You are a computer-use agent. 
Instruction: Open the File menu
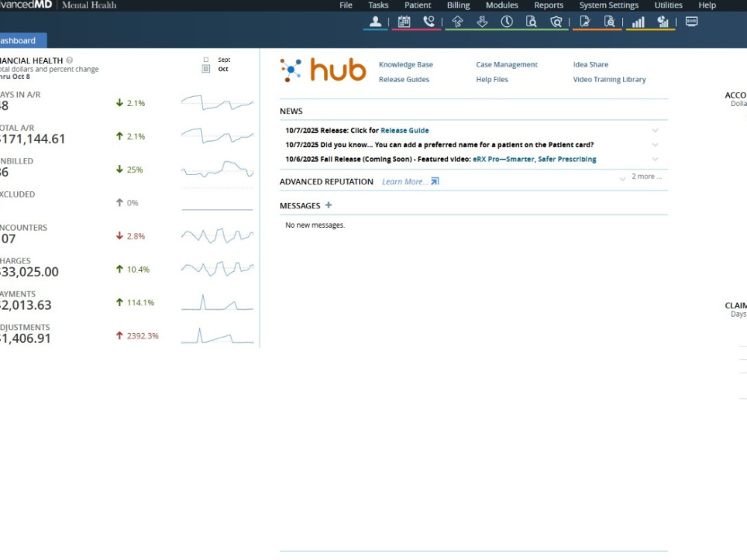point(346,5)
